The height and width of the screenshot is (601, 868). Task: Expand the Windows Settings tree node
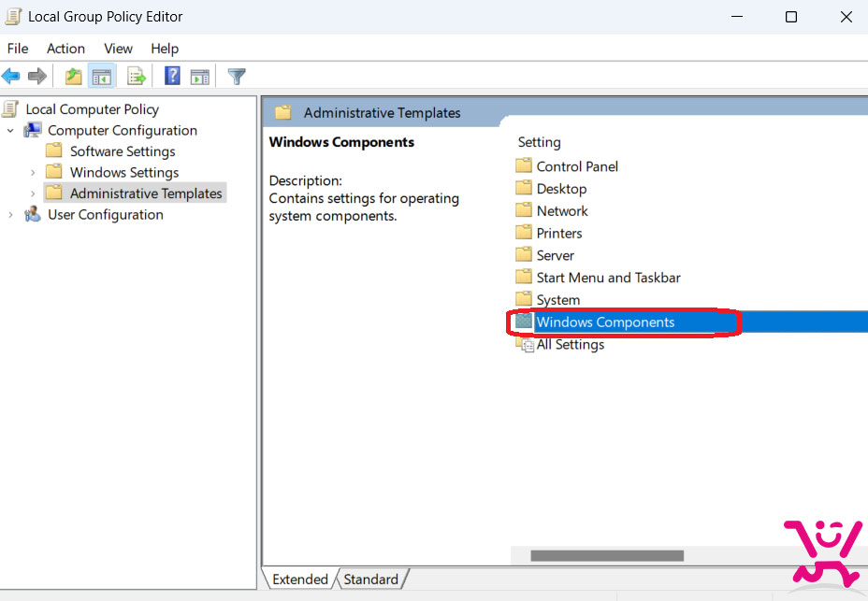click(33, 173)
